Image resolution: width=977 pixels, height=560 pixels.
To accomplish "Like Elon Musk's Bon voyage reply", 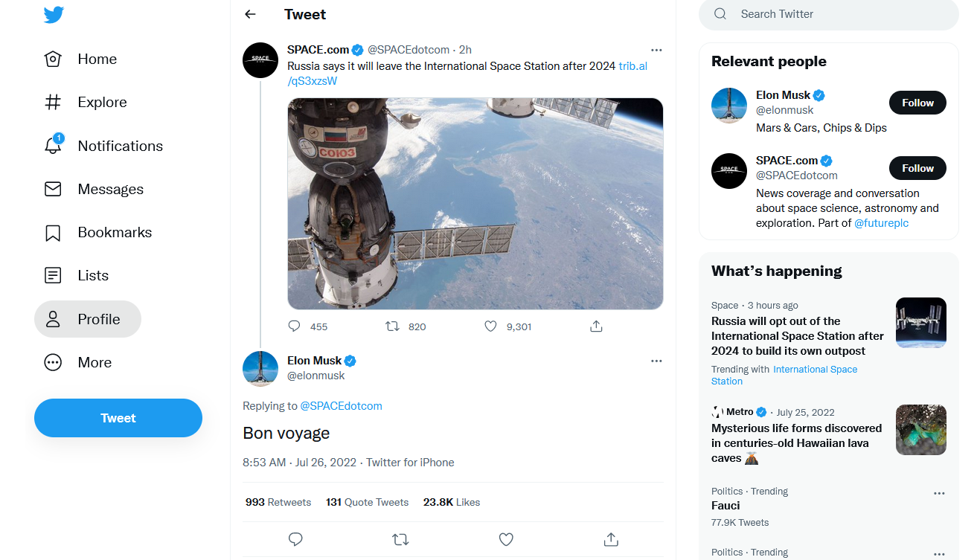I will (506, 539).
